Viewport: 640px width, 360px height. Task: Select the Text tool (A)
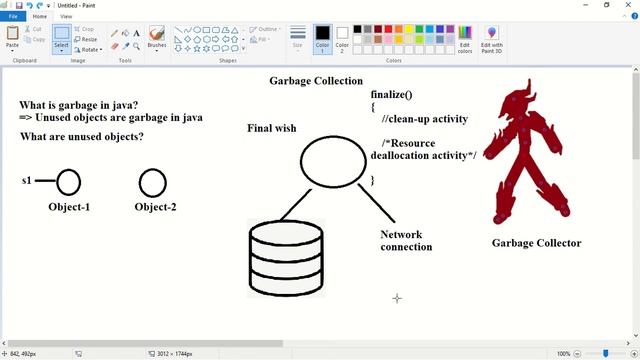(137, 33)
